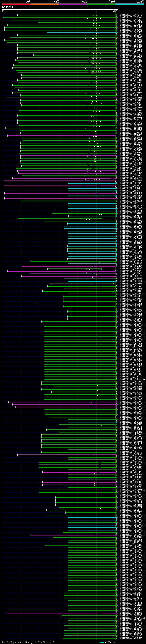Viewport: 146px width, 644px height.
Task: Click the red 20% identity legend segment
Action: point(16,4)
